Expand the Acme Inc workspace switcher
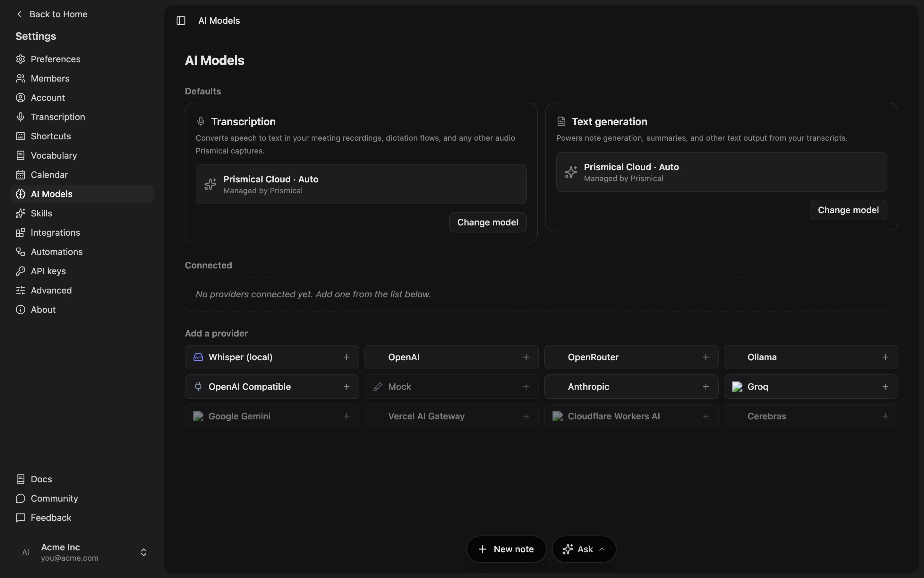The height and width of the screenshot is (578, 924). 143,552
